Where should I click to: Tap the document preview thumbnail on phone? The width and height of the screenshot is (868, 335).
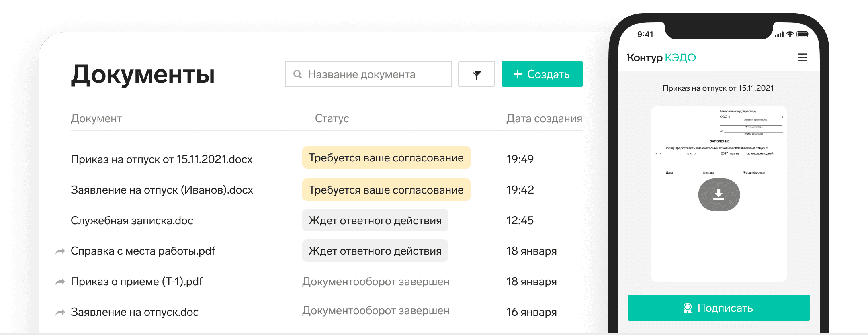tap(719, 241)
